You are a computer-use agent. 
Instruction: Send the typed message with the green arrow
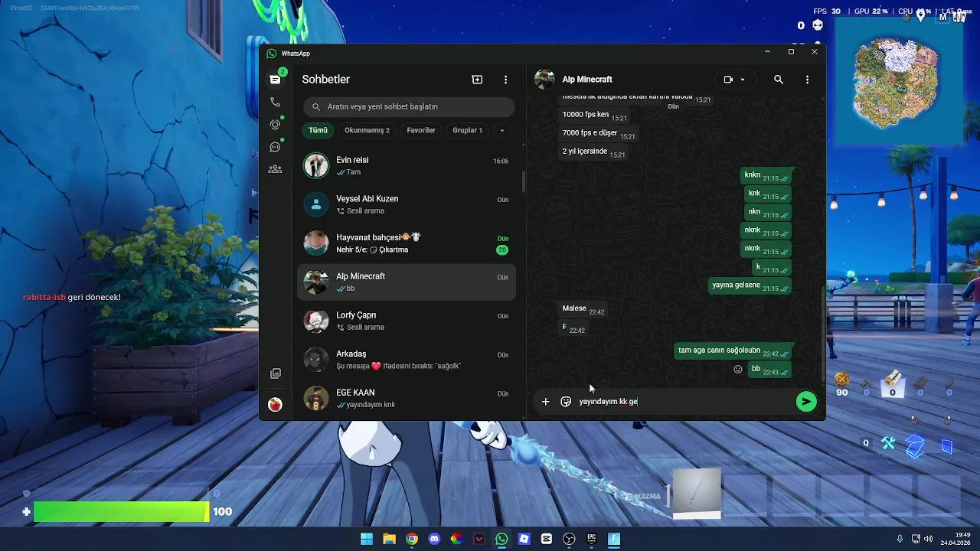(x=806, y=402)
